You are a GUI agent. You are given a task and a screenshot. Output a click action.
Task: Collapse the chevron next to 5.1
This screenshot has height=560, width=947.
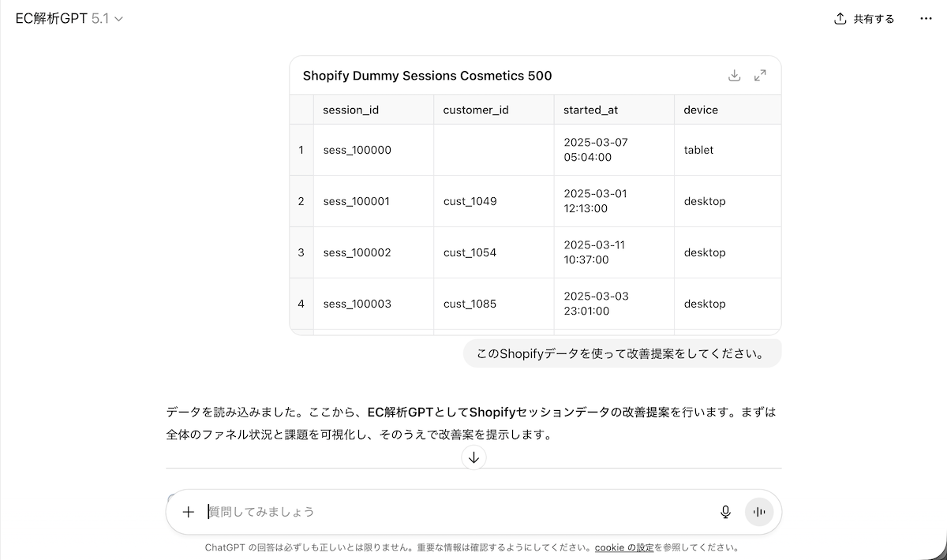pyautogui.click(x=117, y=18)
